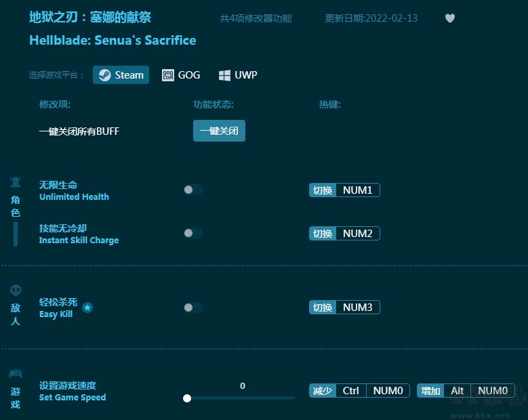Screen dimensions: 528x420
Task: Select the Steam platform tab
Action: (x=121, y=75)
